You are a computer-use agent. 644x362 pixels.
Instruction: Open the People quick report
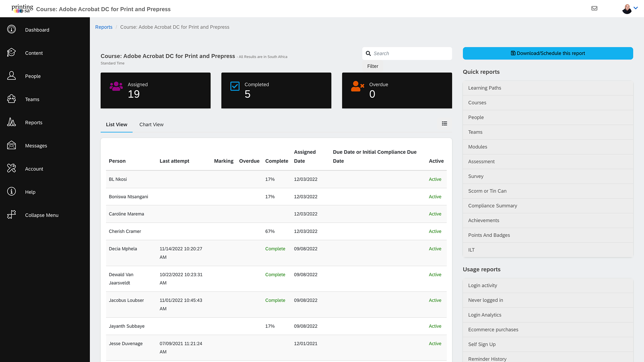pos(548,117)
